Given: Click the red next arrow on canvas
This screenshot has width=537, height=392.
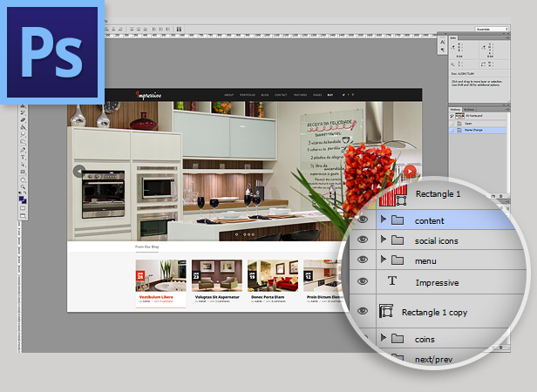Looking at the screenshot, I should (410, 171).
